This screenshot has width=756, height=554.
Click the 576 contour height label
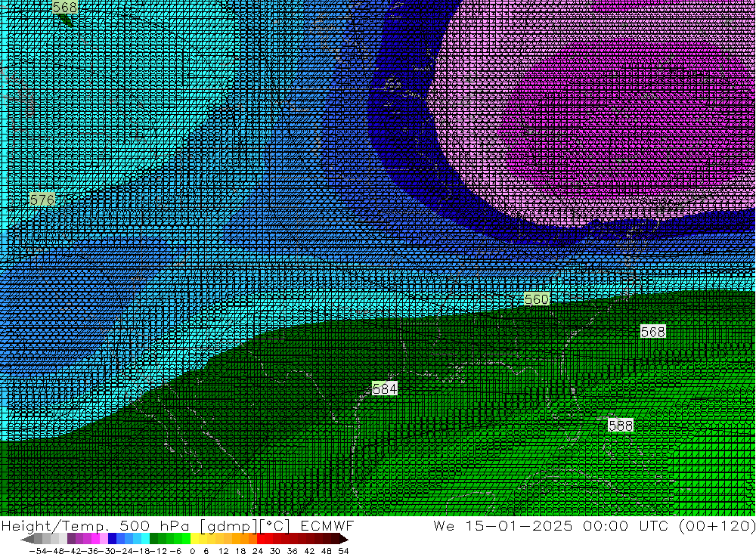click(x=42, y=199)
